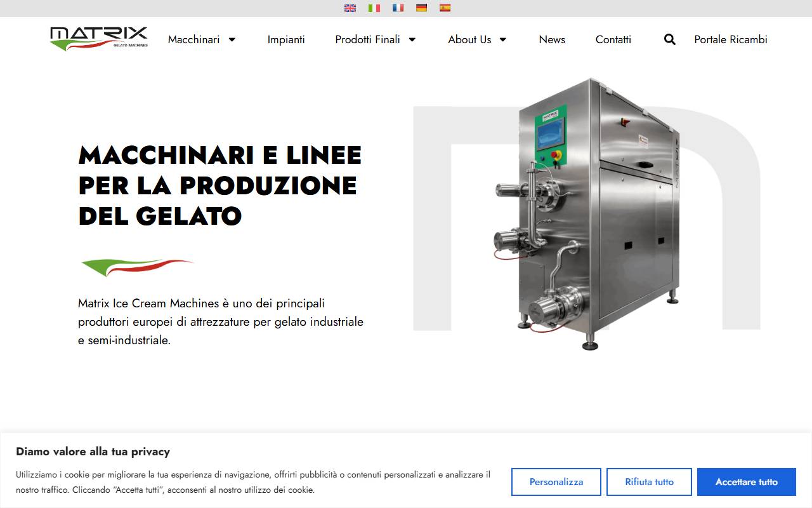Open the Macchinari menu item
812x508 pixels.
click(x=193, y=39)
